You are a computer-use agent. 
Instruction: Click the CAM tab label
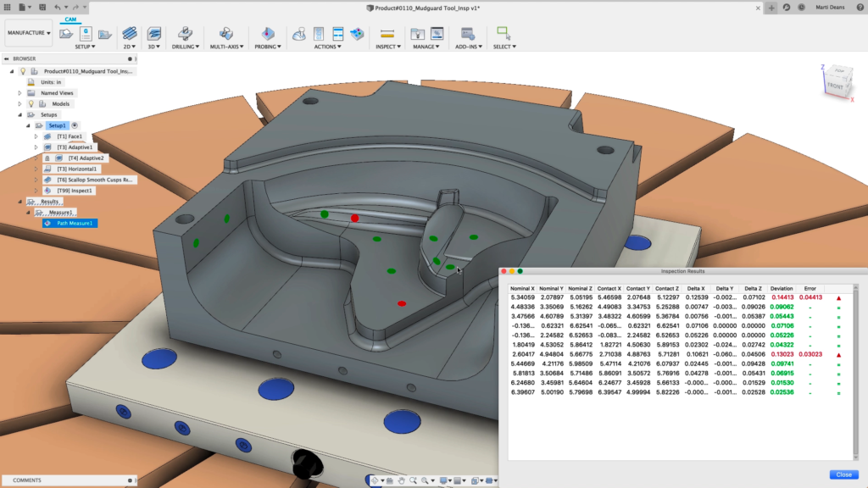click(70, 19)
